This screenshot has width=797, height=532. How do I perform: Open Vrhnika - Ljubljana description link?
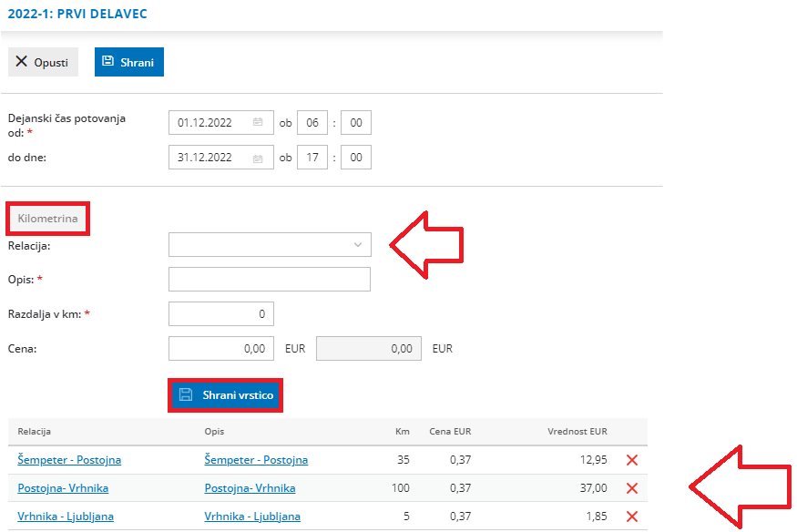(252, 517)
